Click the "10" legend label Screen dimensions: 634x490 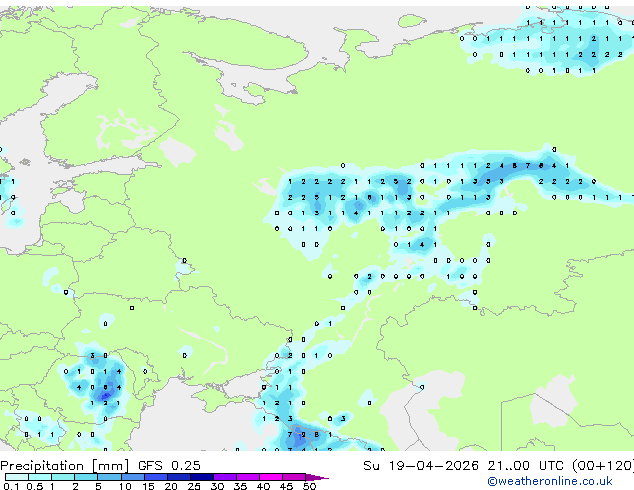(x=125, y=486)
